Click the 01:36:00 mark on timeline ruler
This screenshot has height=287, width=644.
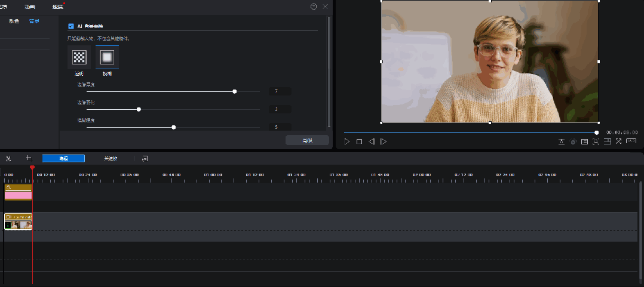click(338, 175)
